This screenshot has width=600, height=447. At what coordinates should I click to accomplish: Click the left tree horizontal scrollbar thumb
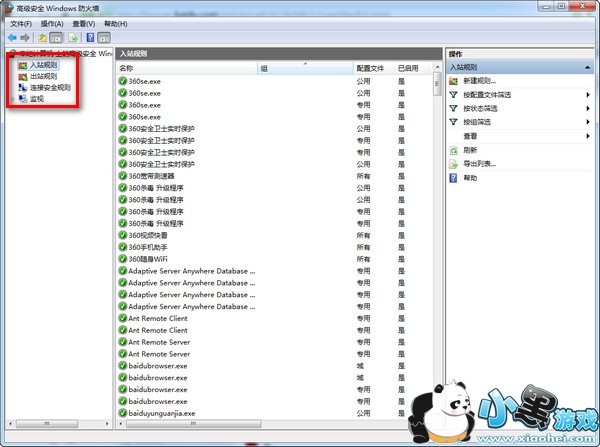(x=47, y=424)
